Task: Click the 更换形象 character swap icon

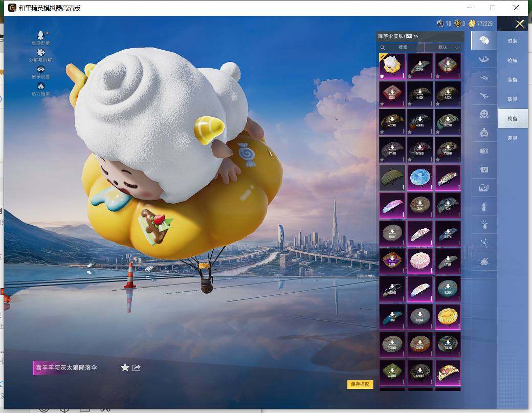Action: tap(41, 35)
